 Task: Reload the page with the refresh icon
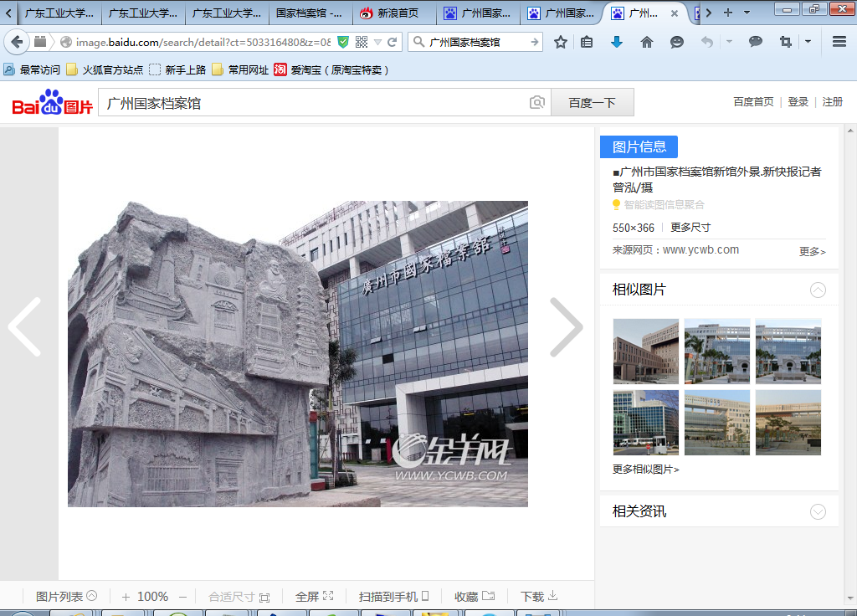point(392,42)
